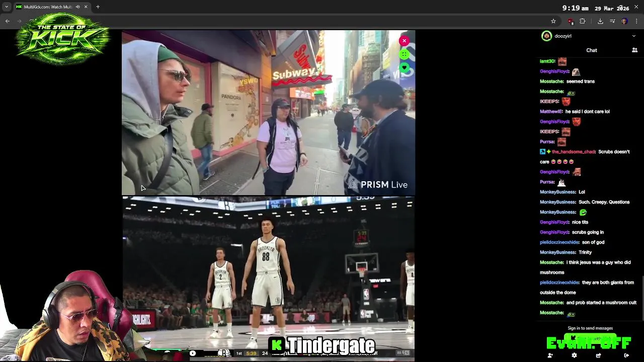Click Mosstache beside "seemed trans"

pos(552,81)
